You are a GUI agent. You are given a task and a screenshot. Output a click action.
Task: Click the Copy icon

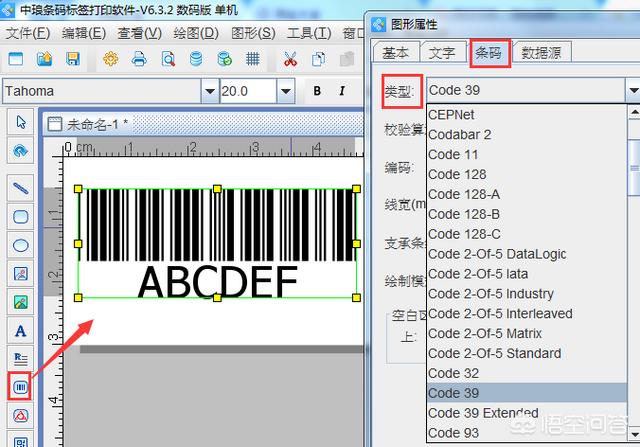[x=318, y=59]
